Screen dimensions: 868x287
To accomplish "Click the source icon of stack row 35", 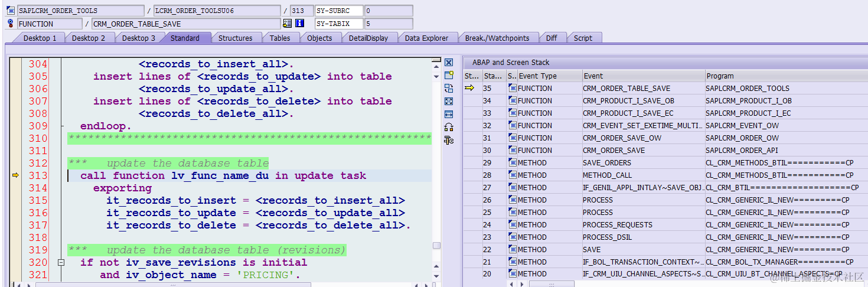I will point(512,88).
